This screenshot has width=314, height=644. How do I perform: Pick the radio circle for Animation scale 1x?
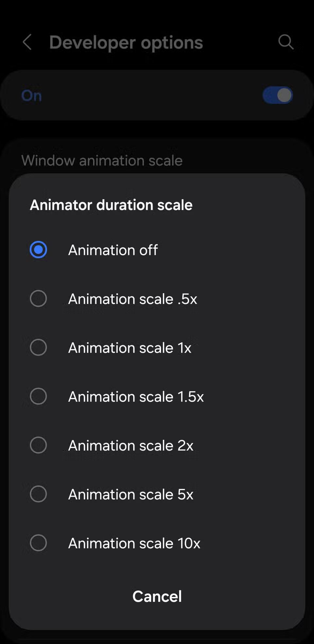pos(38,347)
